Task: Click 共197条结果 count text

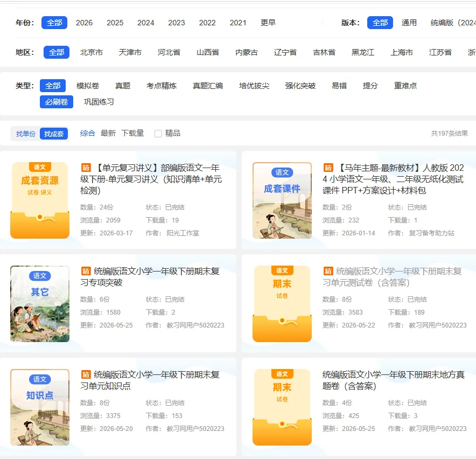Action: (449, 134)
